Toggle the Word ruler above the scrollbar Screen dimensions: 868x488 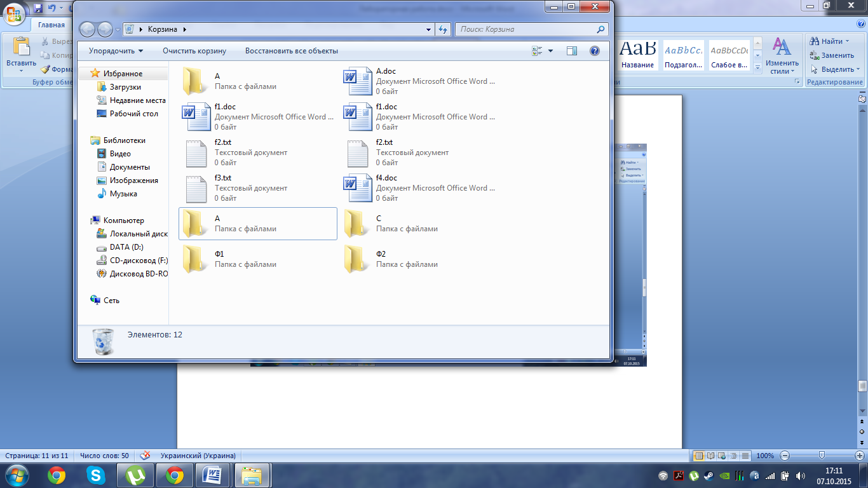(862, 98)
